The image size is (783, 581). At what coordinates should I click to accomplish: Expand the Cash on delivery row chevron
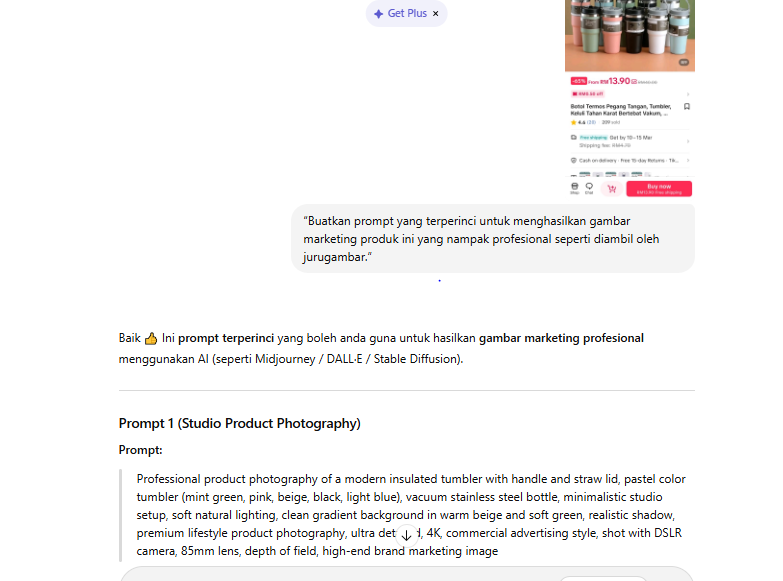click(x=688, y=160)
